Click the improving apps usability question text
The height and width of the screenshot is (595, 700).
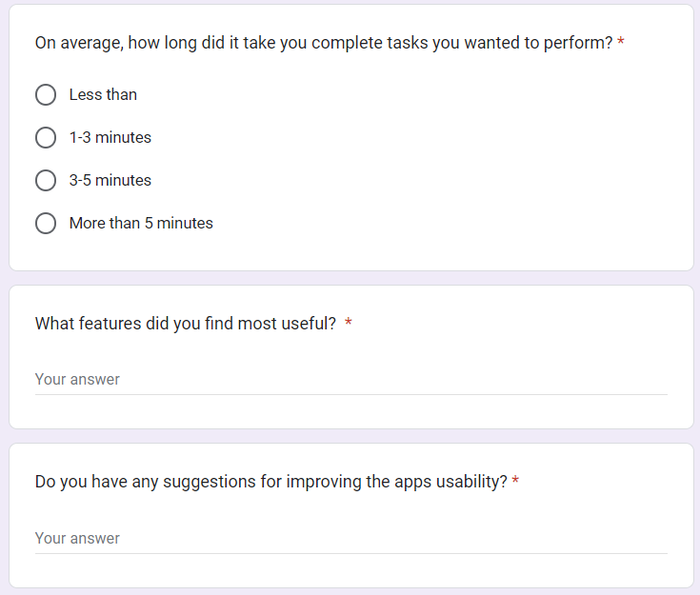271,482
